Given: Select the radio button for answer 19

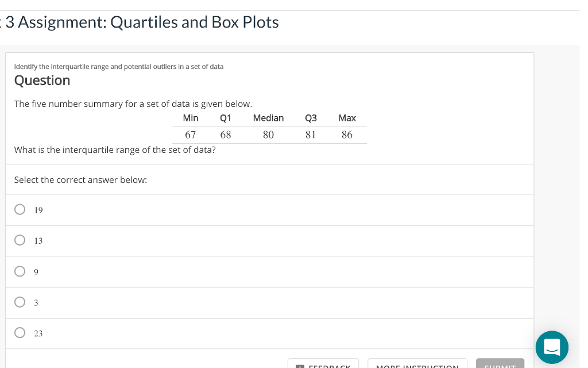Looking at the screenshot, I should click(20, 209).
